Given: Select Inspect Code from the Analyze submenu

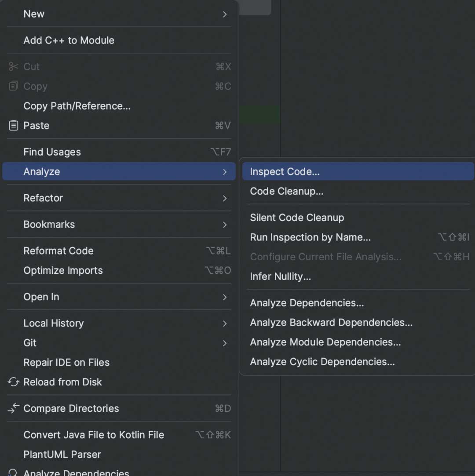Looking at the screenshot, I should click(285, 172).
